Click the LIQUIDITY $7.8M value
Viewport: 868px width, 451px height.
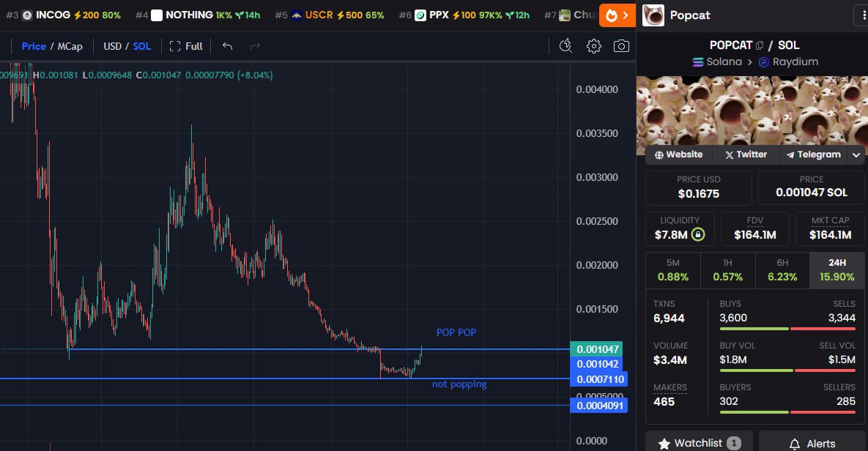(671, 235)
